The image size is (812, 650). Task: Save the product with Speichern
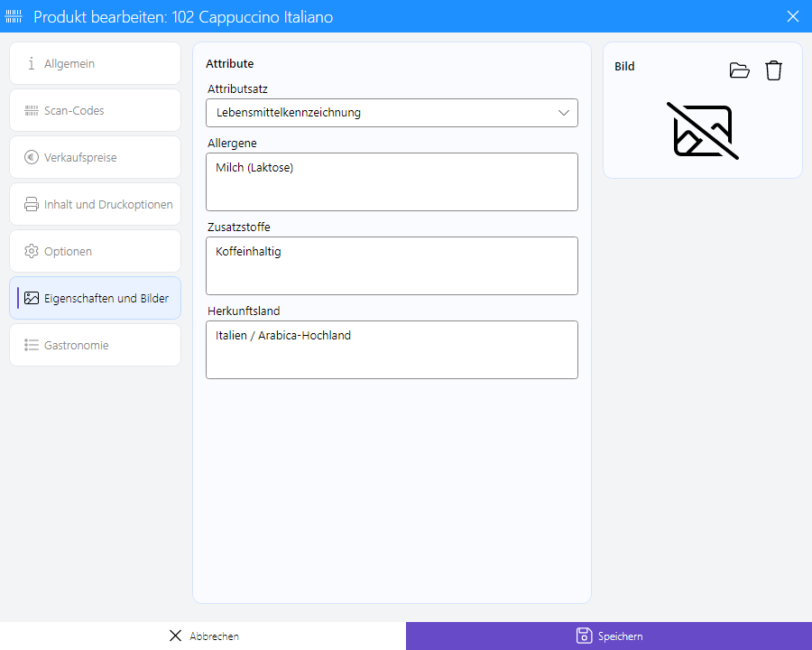click(x=609, y=636)
